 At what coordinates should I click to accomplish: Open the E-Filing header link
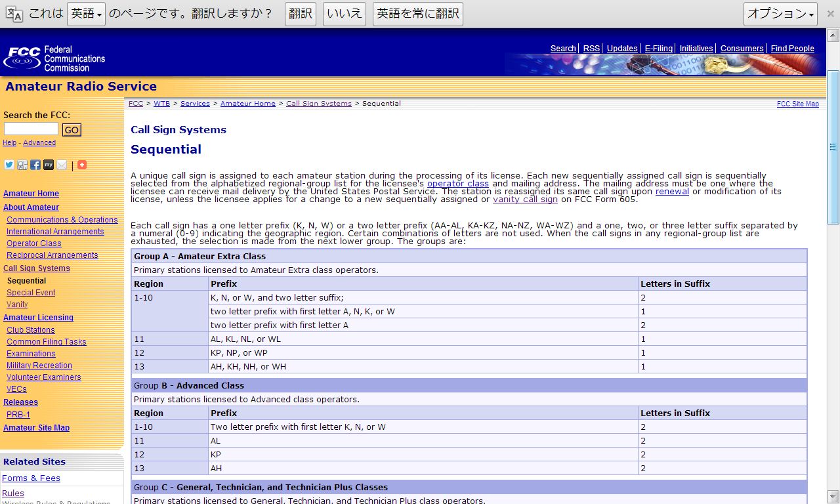coord(658,49)
